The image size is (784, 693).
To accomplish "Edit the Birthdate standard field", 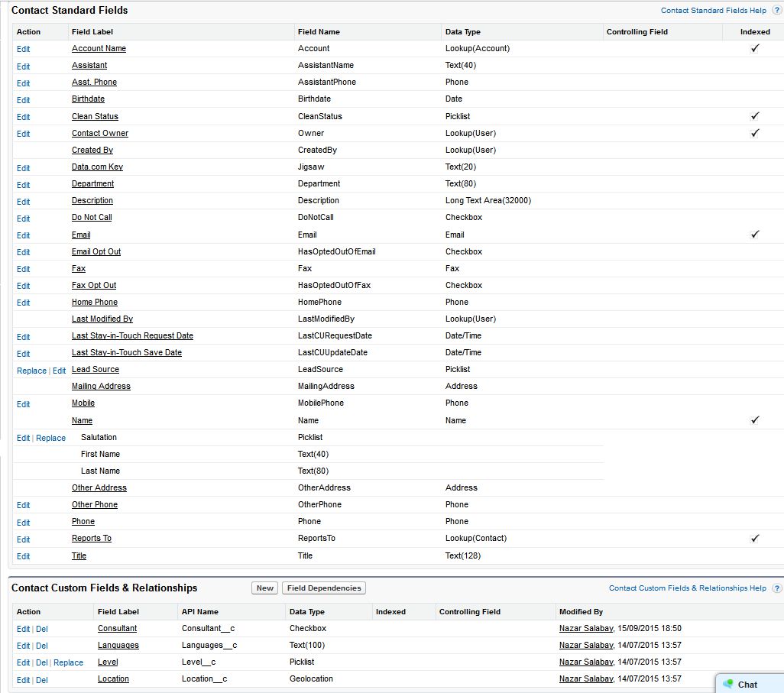I will [24, 100].
